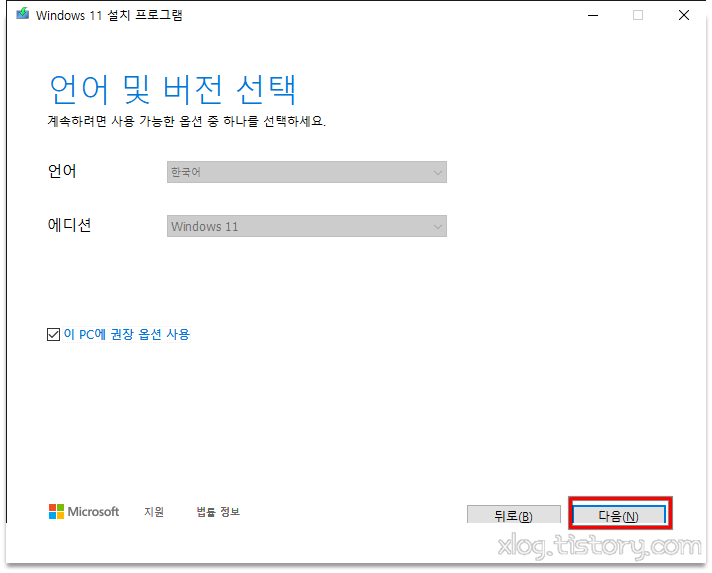Open the 법률 정보 link

coord(218,512)
